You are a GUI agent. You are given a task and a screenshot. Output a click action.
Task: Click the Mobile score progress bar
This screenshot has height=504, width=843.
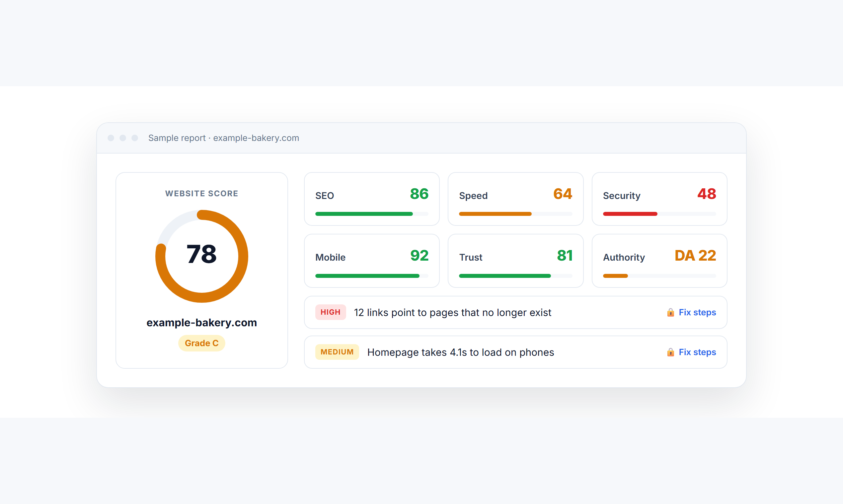(x=372, y=276)
